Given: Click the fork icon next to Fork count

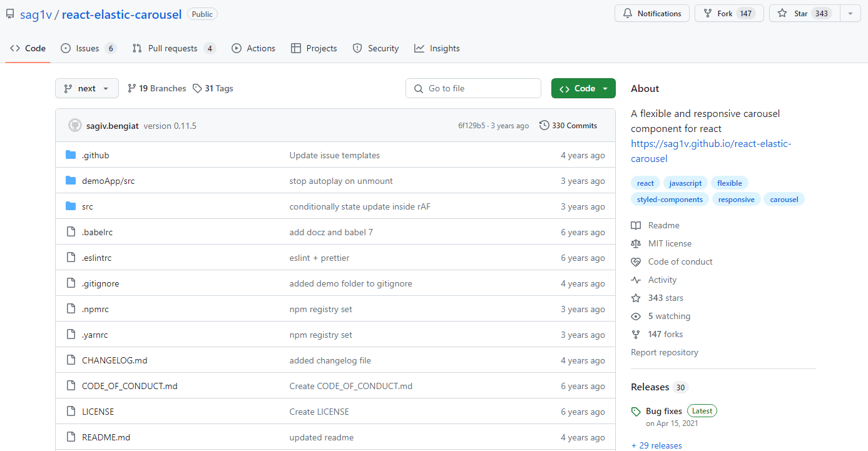Looking at the screenshot, I should [706, 13].
